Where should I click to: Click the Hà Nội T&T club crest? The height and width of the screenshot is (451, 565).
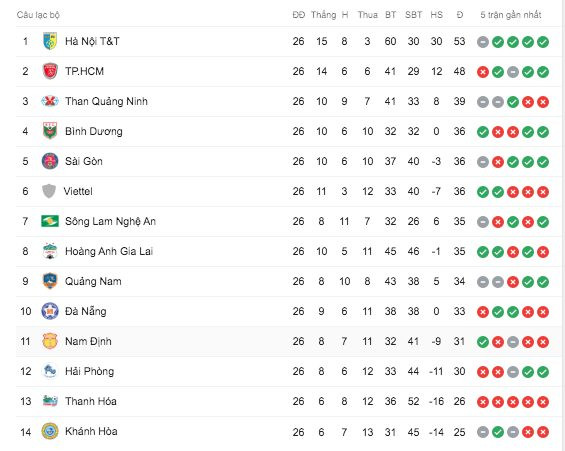tap(50, 41)
